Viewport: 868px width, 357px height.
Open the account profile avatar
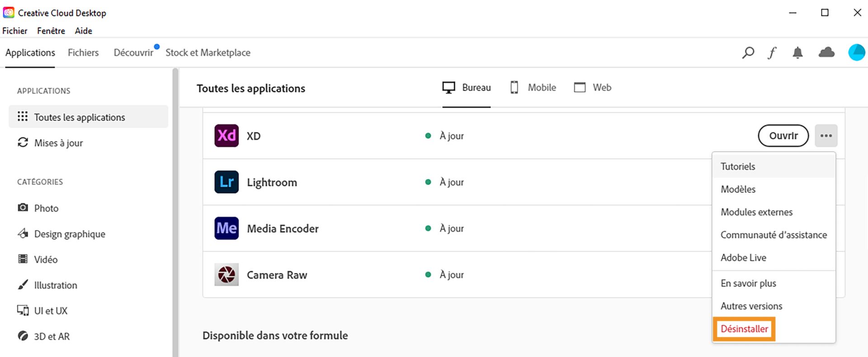[856, 52]
